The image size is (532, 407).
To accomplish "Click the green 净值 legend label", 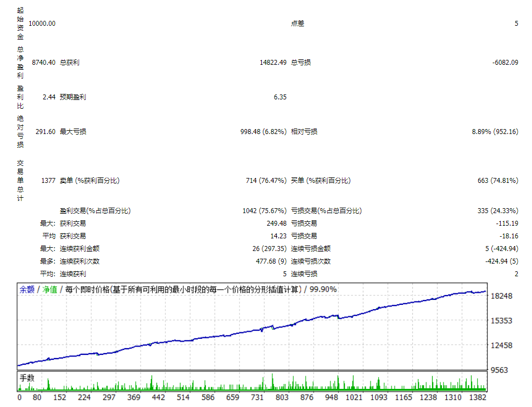I will 50,289.
